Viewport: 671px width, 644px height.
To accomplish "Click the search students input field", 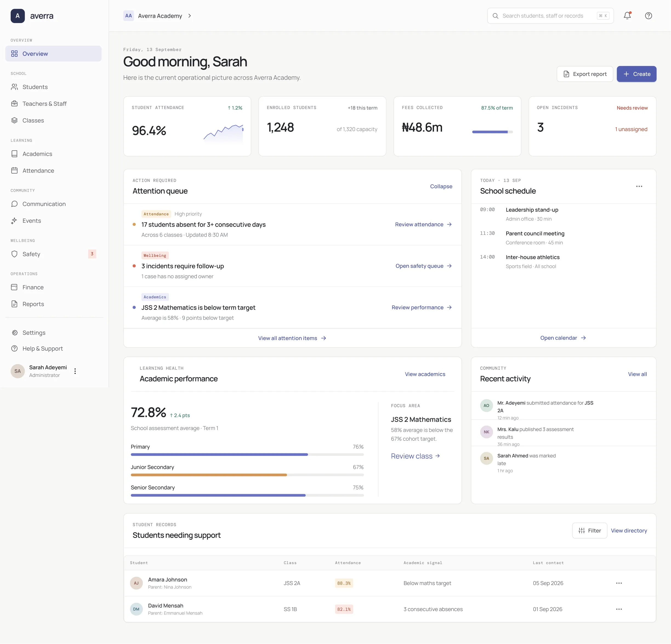I will point(550,16).
